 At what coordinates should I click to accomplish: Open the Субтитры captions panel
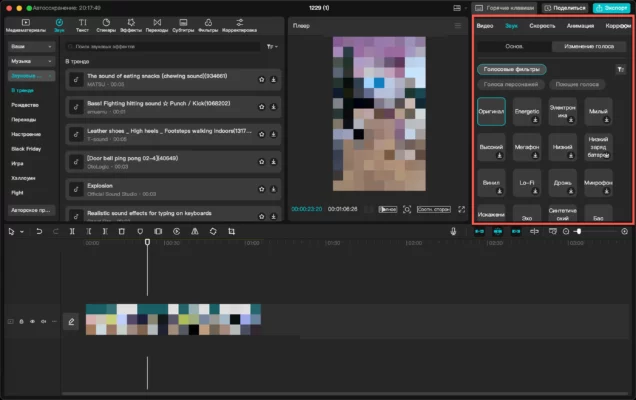click(x=183, y=25)
